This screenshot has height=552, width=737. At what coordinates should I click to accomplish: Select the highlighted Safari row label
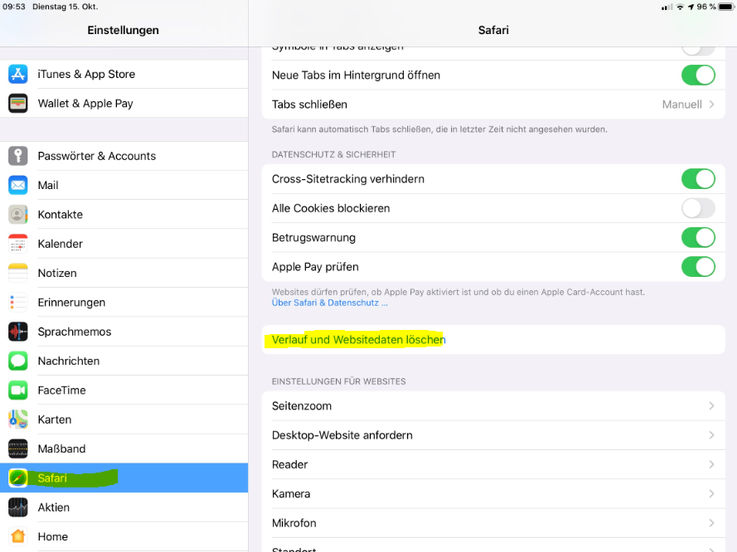(x=52, y=478)
